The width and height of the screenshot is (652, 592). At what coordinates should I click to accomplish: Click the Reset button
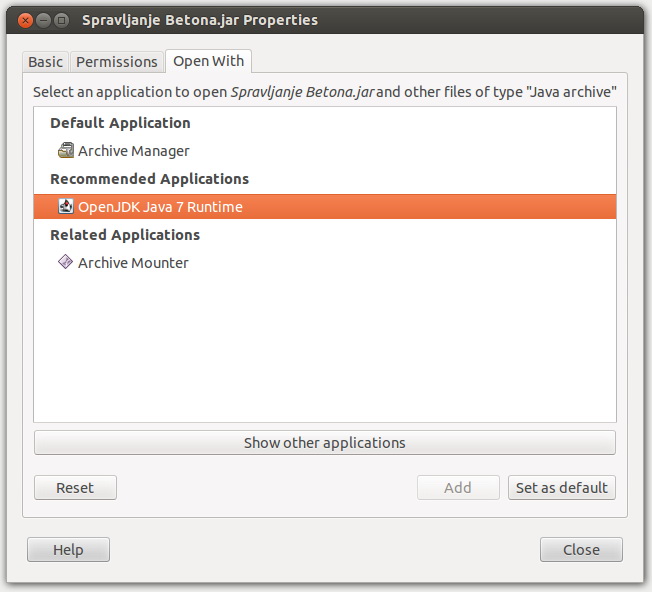75,488
